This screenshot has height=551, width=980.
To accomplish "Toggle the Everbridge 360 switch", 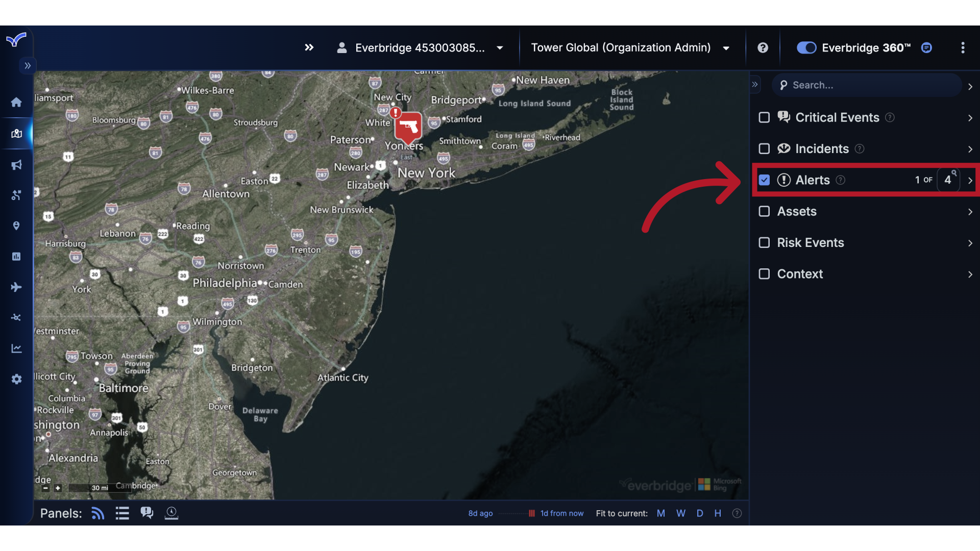I will tap(806, 47).
